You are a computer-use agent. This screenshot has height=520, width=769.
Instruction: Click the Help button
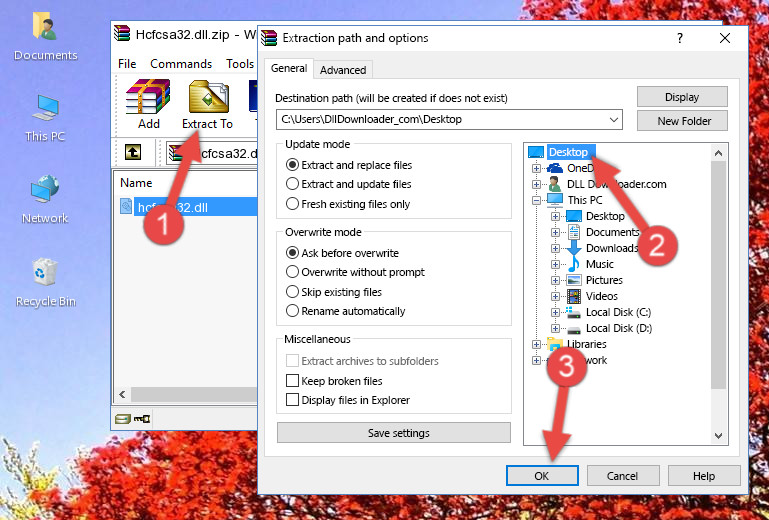pyautogui.click(x=704, y=476)
